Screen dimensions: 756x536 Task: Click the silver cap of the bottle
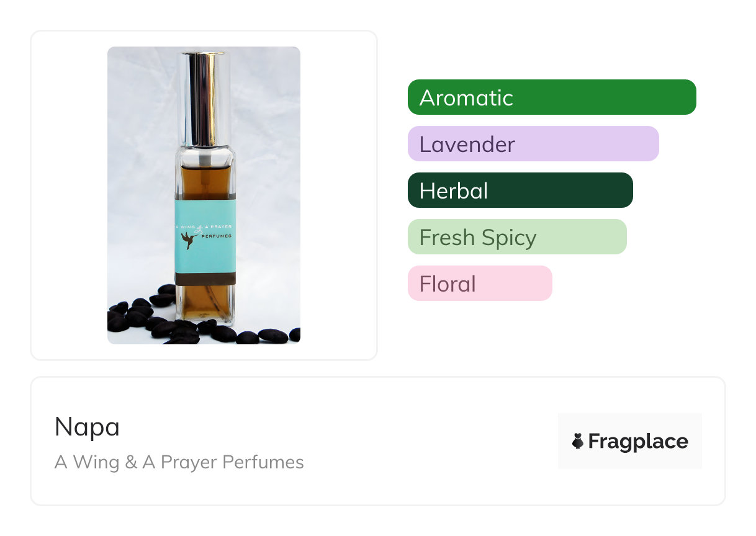[204, 93]
